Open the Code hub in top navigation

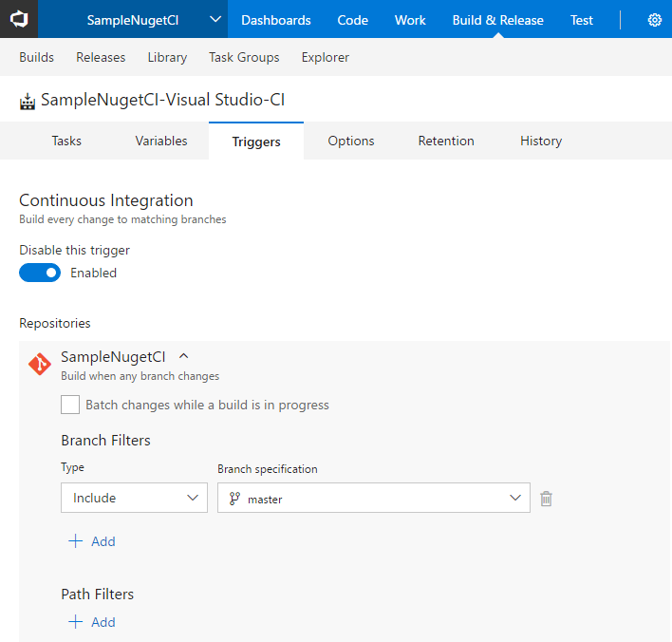353,20
